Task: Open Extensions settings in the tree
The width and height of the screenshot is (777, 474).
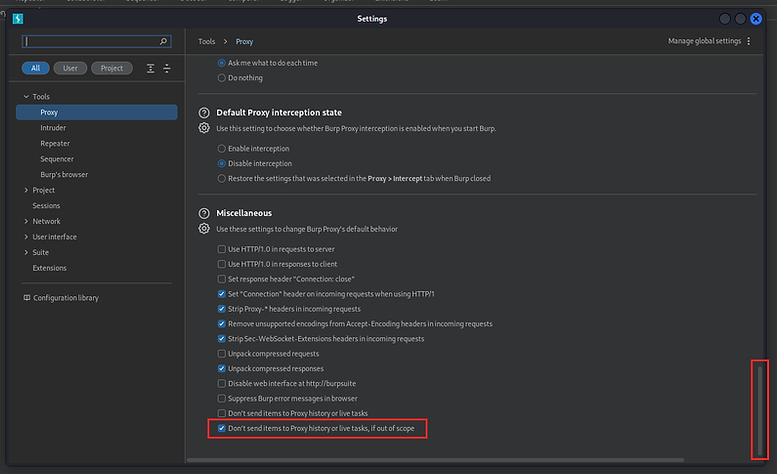Action: pos(50,268)
